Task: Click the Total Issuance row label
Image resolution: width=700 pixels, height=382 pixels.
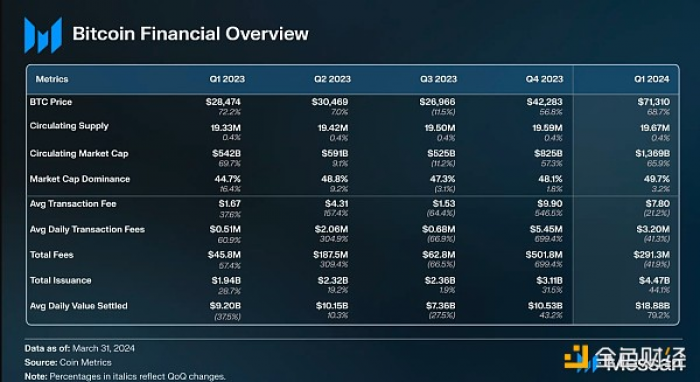Action: click(x=60, y=280)
